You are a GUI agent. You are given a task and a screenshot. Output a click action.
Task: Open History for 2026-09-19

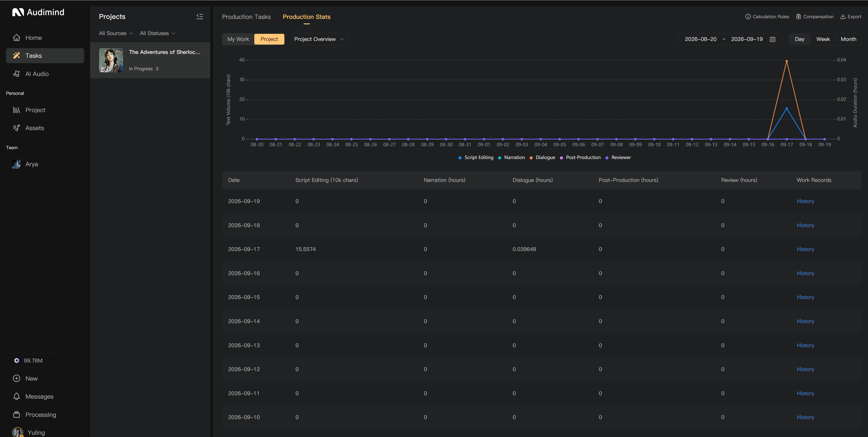tap(805, 201)
